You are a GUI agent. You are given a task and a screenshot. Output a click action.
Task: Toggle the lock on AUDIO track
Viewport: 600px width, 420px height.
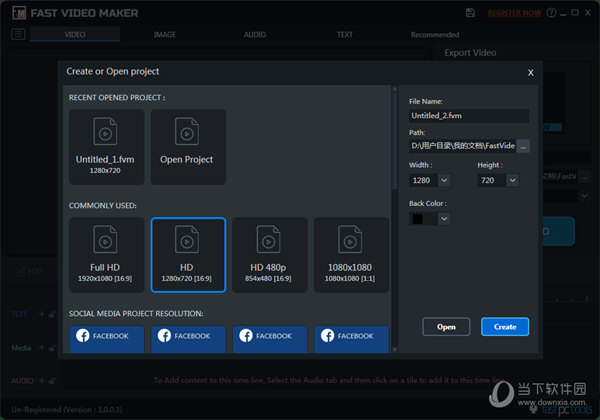tap(52, 381)
